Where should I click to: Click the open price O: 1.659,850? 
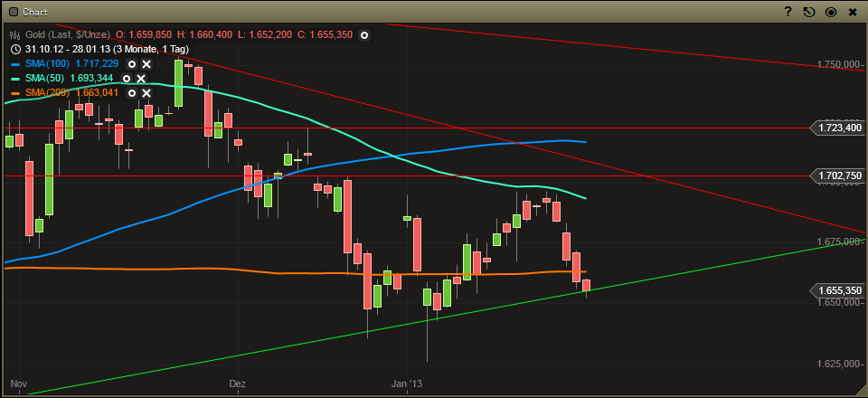tap(144, 34)
